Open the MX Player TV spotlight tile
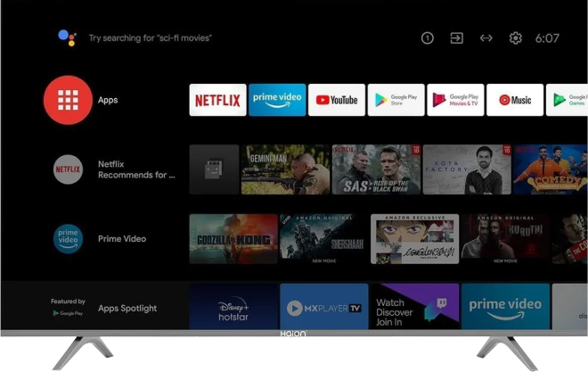The width and height of the screenshot is (588, 372). [324, 306]
